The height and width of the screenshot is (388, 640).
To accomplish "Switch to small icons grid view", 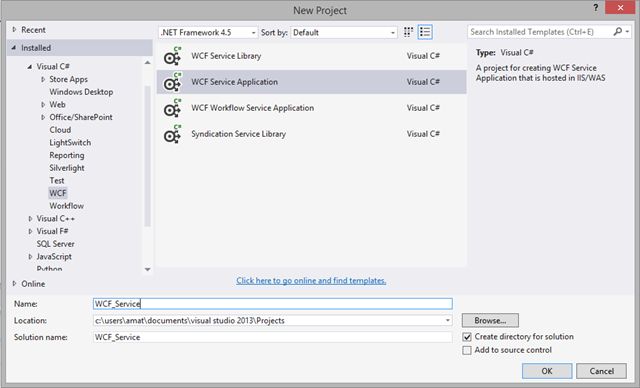I will coord(408,32).
